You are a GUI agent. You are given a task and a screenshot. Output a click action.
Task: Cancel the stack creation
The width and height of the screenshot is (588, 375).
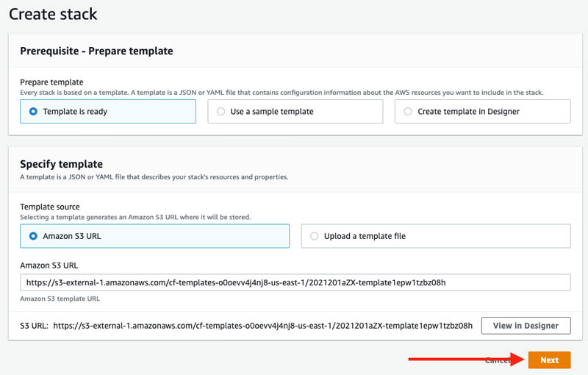[x=498, y=360]
